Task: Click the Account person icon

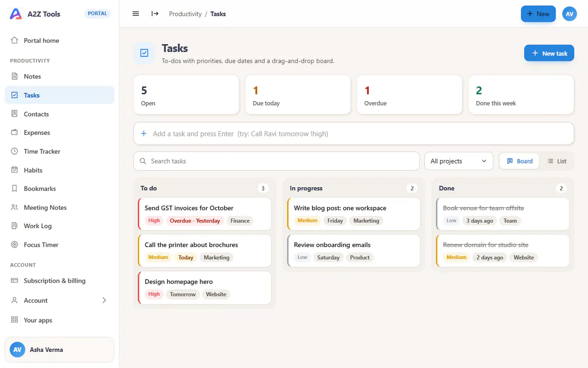Action: 15,300
